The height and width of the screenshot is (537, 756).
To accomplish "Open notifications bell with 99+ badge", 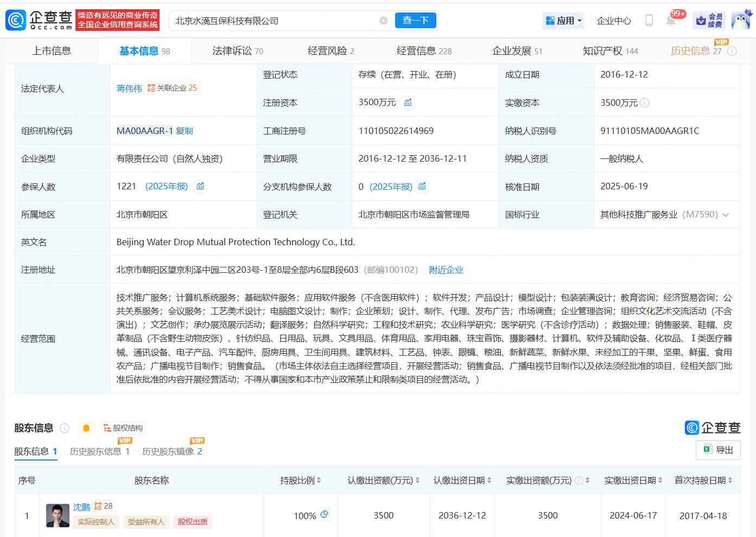I will click(x=671, y=21).
